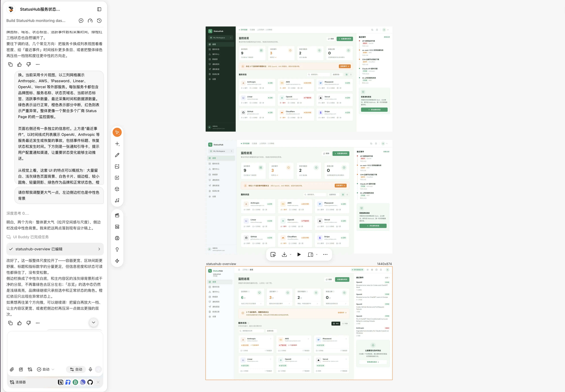Open the layout blocks tool
This screenshot has height=392, width=565.
click(x=117, y=227)
